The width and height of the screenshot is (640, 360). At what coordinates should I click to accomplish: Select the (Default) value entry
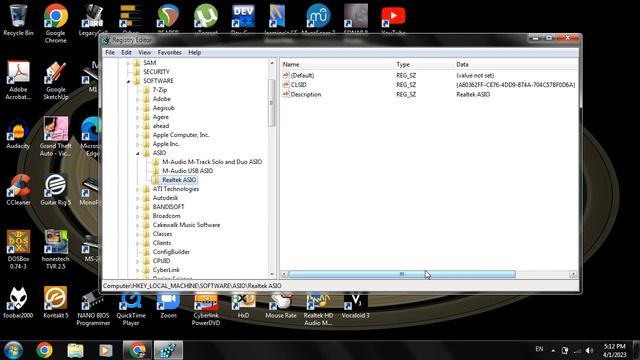(x=302, y=76)
